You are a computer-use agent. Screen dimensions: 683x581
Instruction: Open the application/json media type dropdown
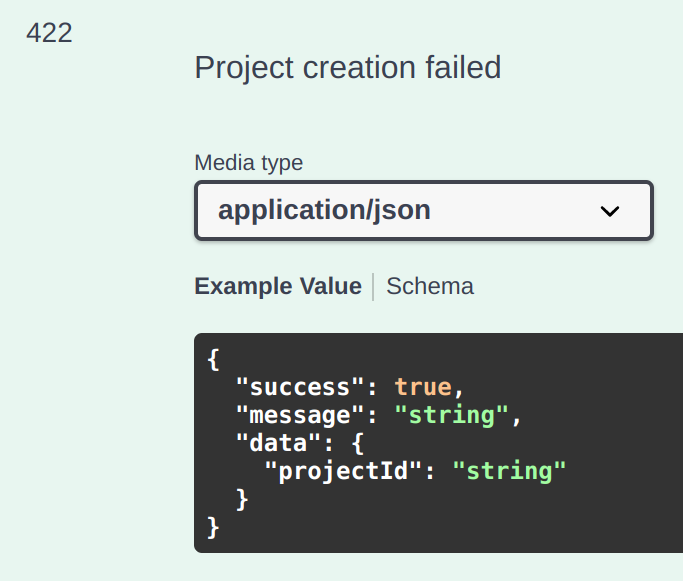[424, 210]
